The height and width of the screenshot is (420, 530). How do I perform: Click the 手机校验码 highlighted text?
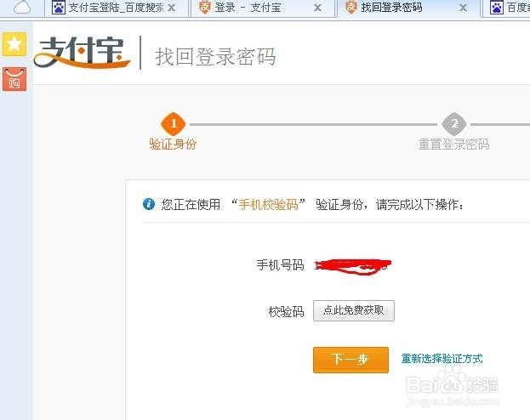coord(268,204)
